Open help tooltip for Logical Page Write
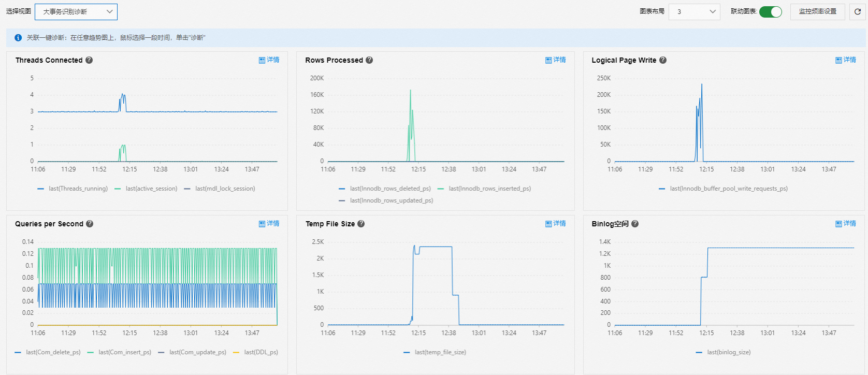 point(663,60)
